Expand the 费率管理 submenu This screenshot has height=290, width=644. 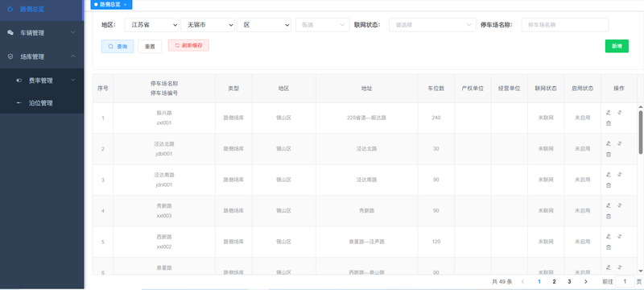coord(42,81)
